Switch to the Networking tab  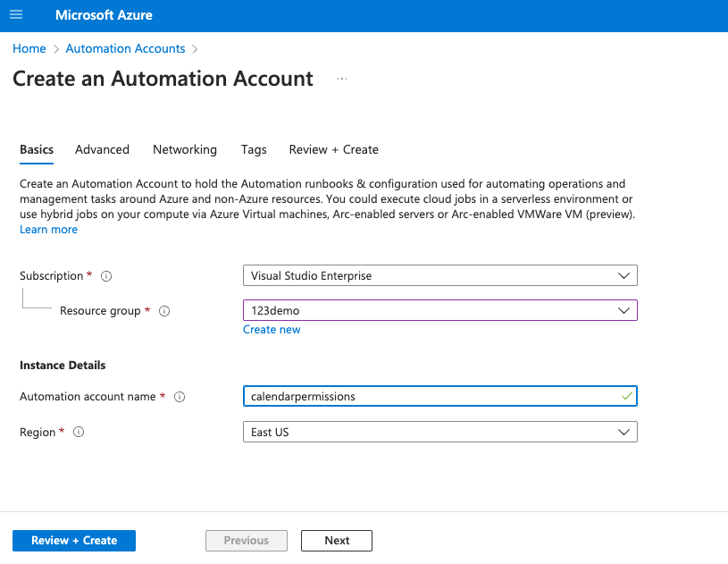click(184, 150)
